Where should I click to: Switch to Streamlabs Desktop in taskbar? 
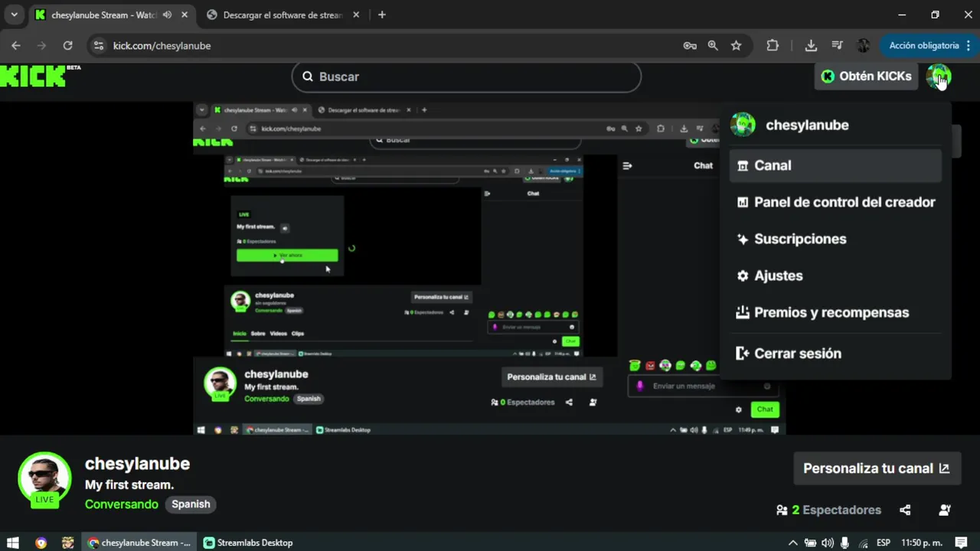(x=248, y=543)
